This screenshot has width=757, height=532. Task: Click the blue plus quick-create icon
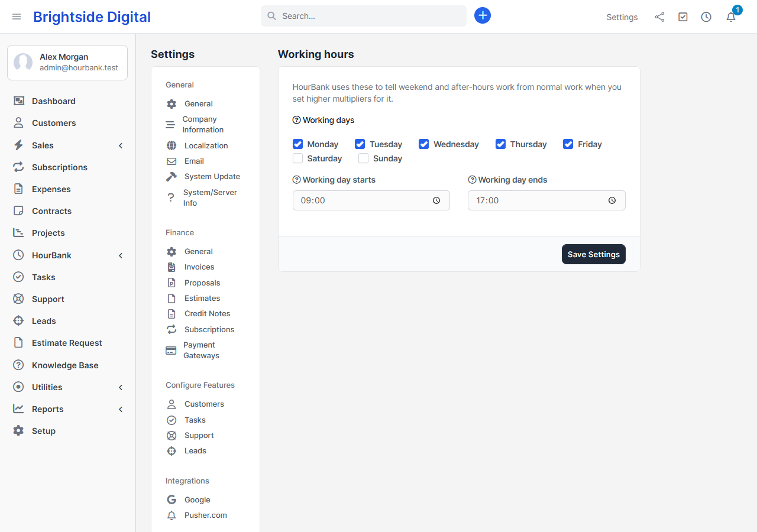[483, 15]
